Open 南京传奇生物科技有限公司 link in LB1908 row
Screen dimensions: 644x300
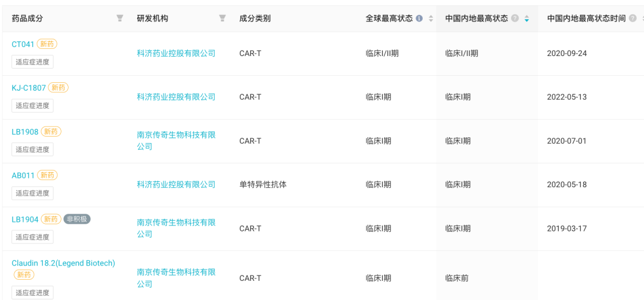click(176, 141)
